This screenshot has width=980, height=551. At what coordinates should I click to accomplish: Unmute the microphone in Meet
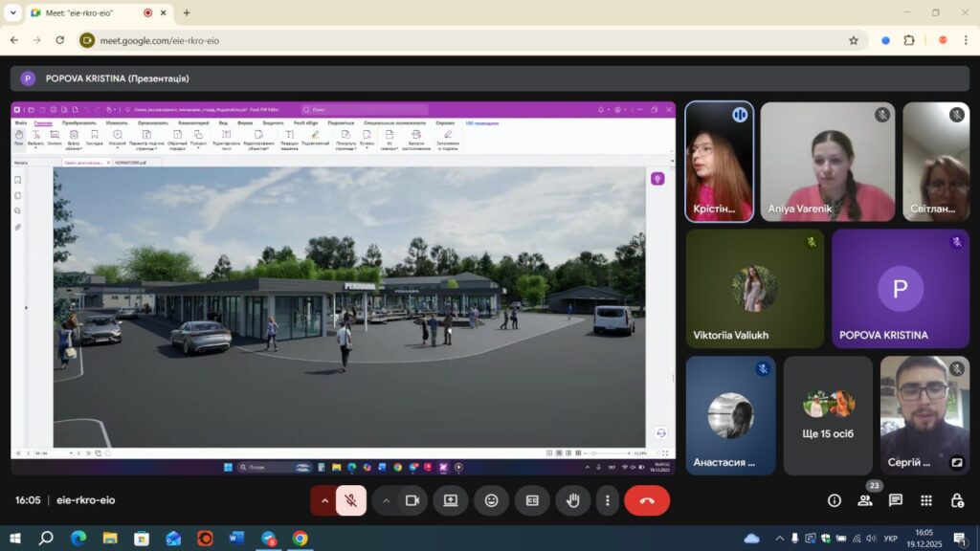click(351, 500)
